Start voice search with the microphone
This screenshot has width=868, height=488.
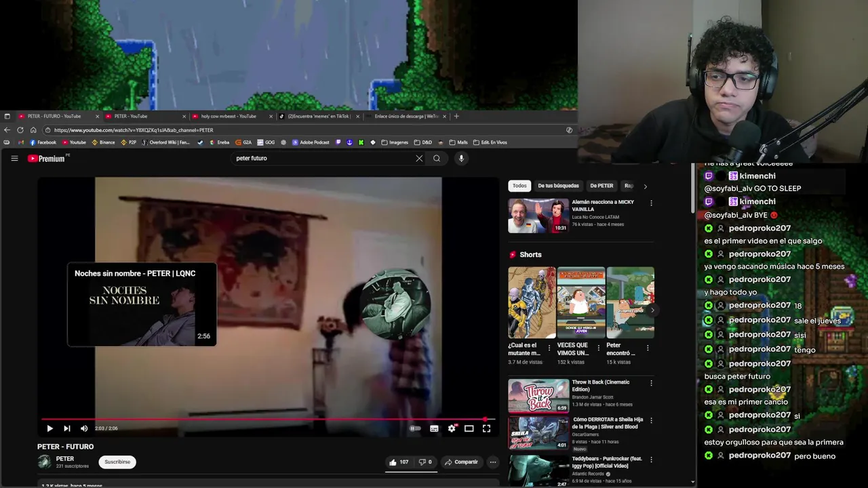click(x=461, y=158)
